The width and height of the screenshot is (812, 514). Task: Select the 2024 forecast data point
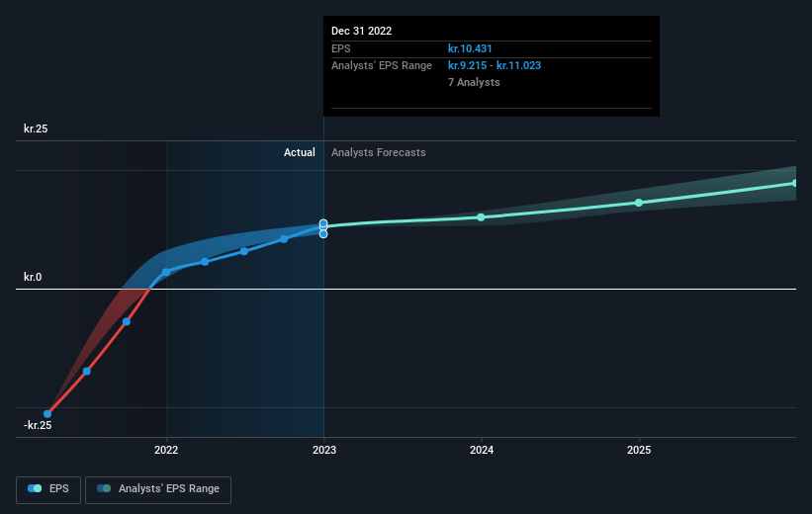481,217
